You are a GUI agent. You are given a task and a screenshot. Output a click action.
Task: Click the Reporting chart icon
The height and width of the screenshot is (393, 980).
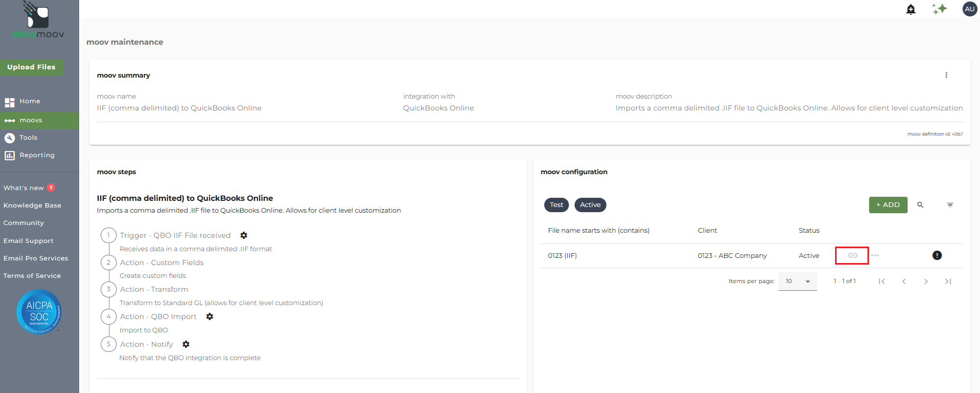tap(10, 155)
